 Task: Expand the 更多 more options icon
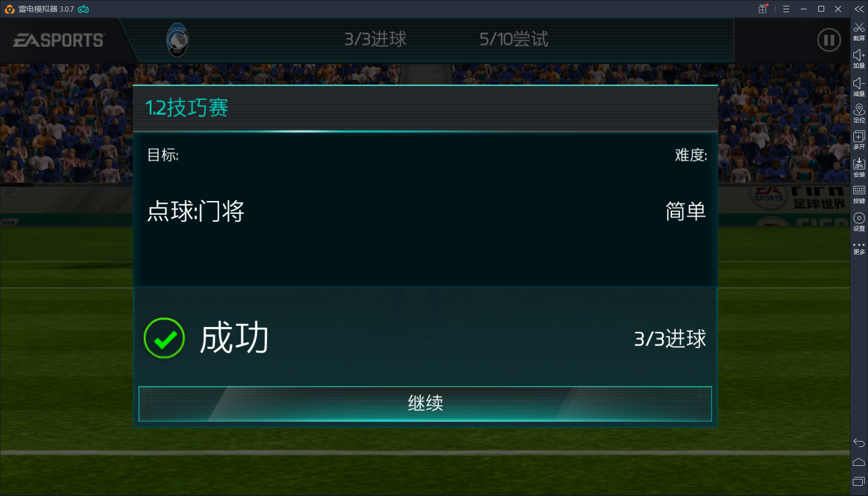pyautogui.click(x=859, y=248)
